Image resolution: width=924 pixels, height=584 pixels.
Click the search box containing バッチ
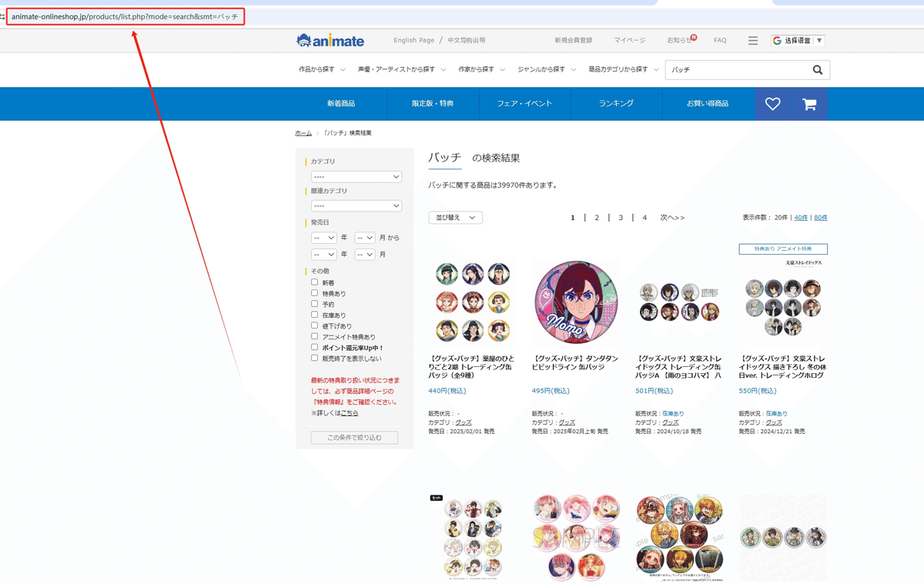[737, 70]
